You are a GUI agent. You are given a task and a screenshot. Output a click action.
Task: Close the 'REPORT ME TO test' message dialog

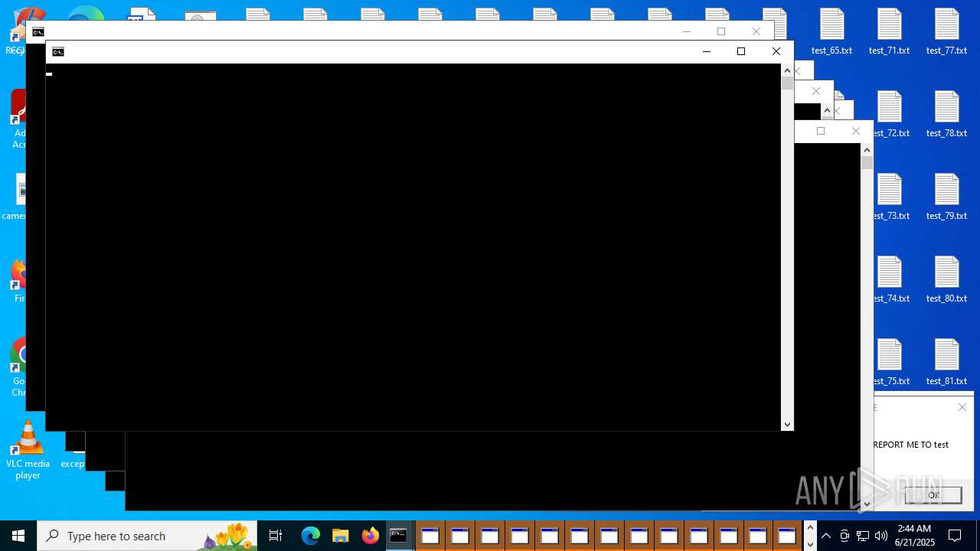coord(962,407)
